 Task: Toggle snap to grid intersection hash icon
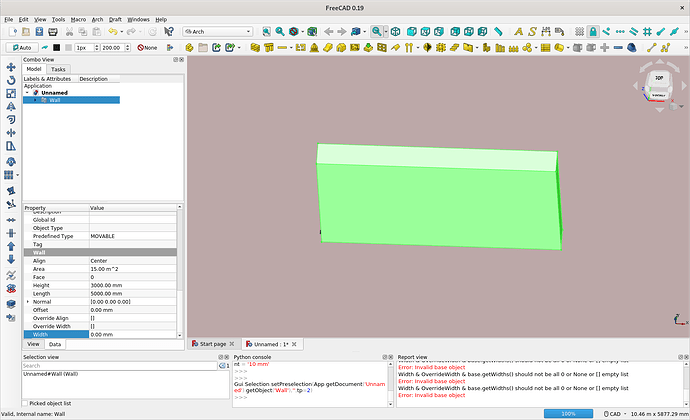tap(647, 32)
